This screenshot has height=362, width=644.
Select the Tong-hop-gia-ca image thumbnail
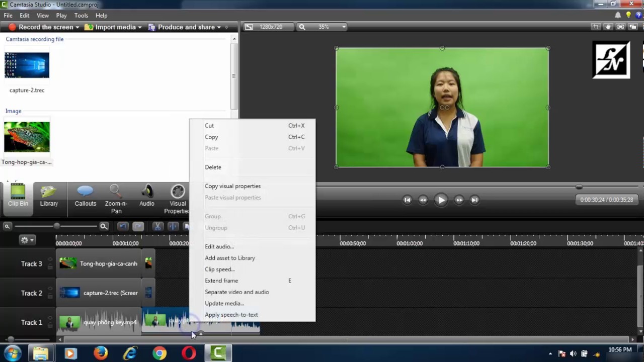pos(27,136)
